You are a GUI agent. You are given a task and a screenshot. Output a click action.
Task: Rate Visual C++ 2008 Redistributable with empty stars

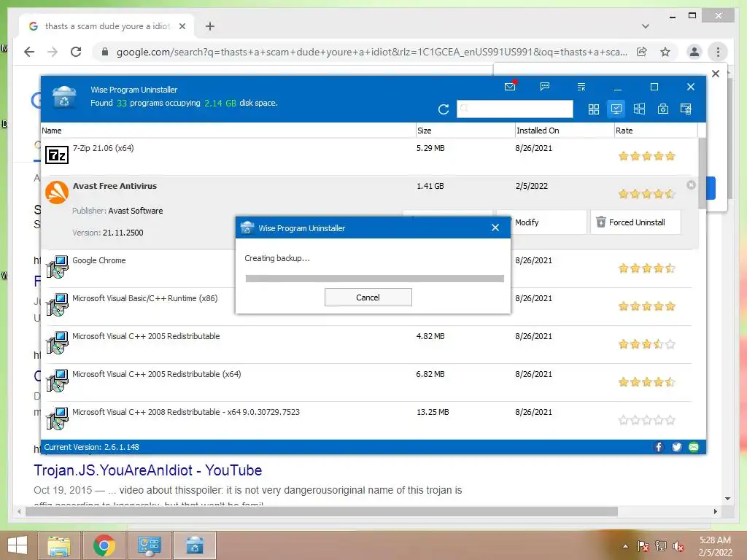(646, 420)
